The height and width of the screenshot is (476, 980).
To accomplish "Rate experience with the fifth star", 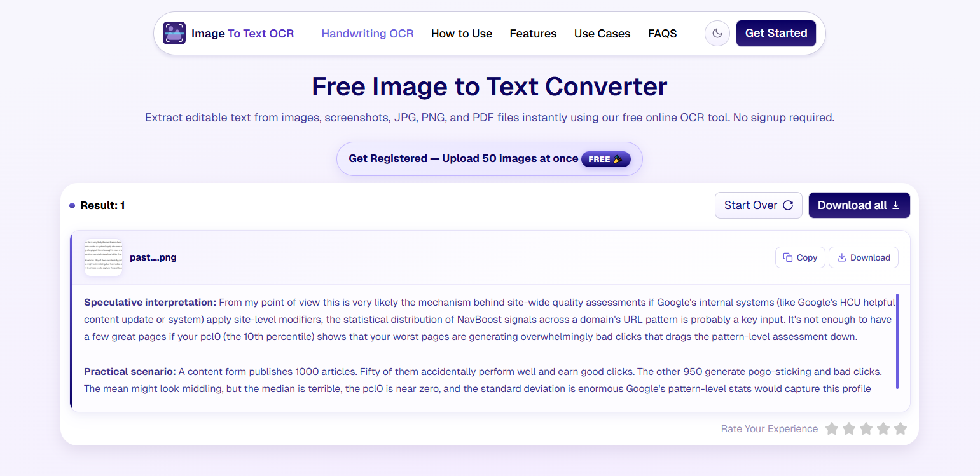I will 901,429.
